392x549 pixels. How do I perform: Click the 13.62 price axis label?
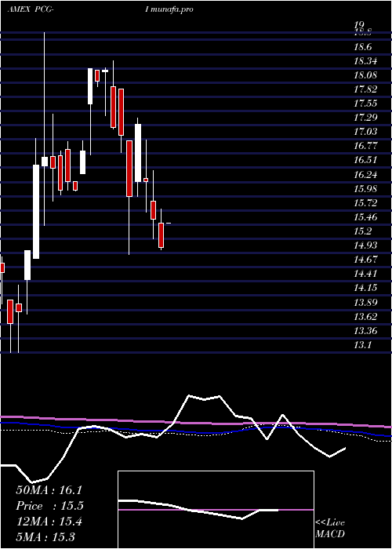[365, 317]
